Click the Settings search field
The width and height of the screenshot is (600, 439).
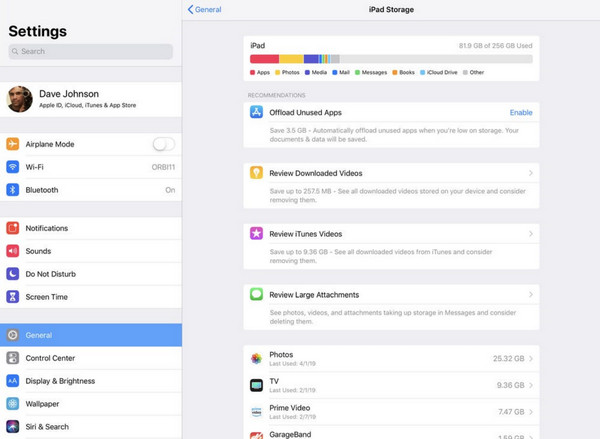click(x=91, y=51)
